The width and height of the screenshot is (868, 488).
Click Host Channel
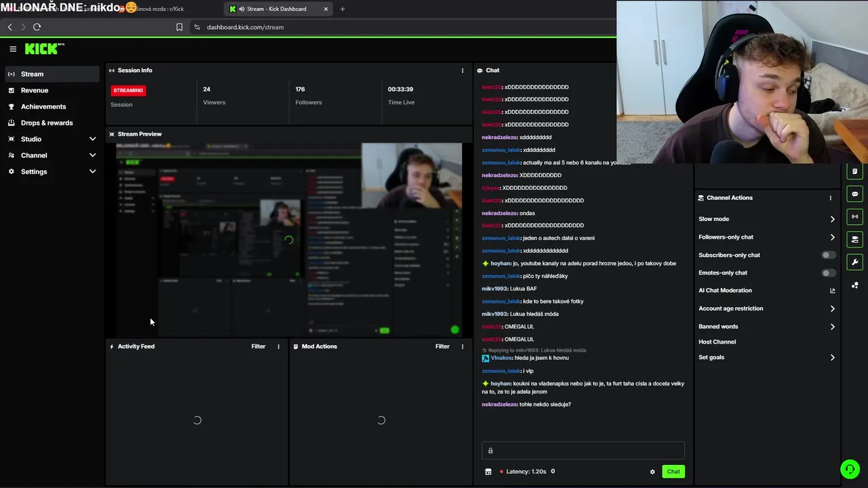pyautogui.click(x=717, y=342)
